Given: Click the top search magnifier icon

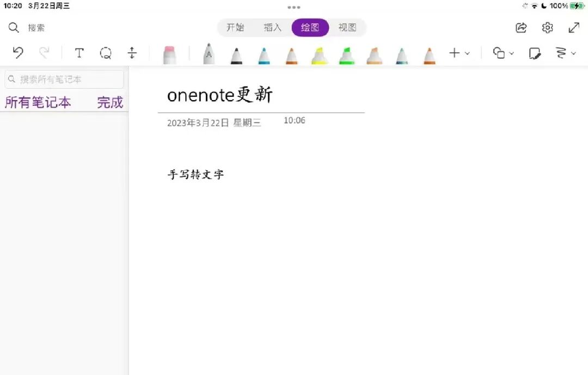Looking at the screenshot, I should pyautogui.click(x=14, y=27).
